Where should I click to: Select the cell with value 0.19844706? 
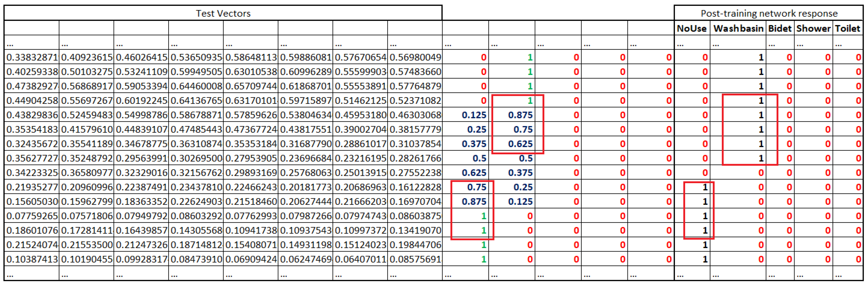415,245
